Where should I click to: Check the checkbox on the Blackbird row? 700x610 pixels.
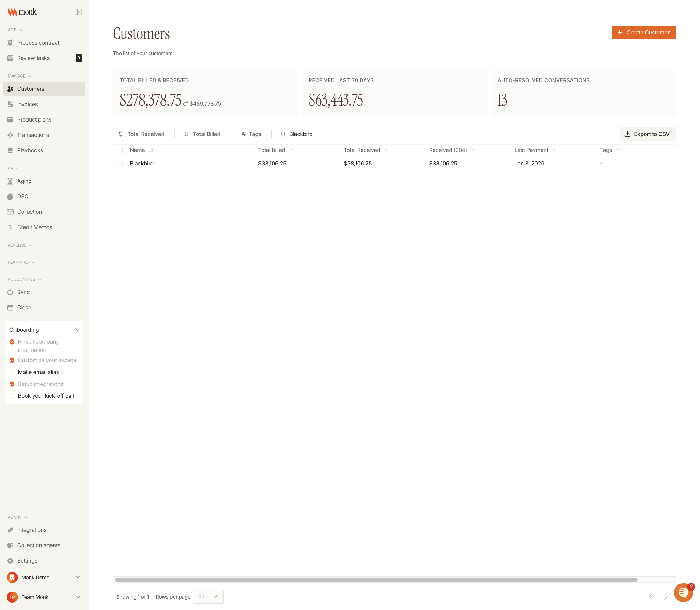[x=119, y=163]
